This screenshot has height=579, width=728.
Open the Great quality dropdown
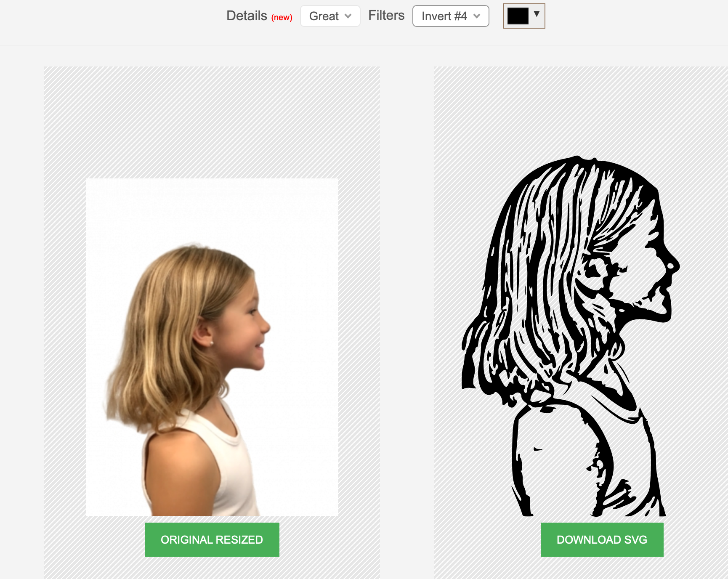pyautogui.click(x=330, y=16)
